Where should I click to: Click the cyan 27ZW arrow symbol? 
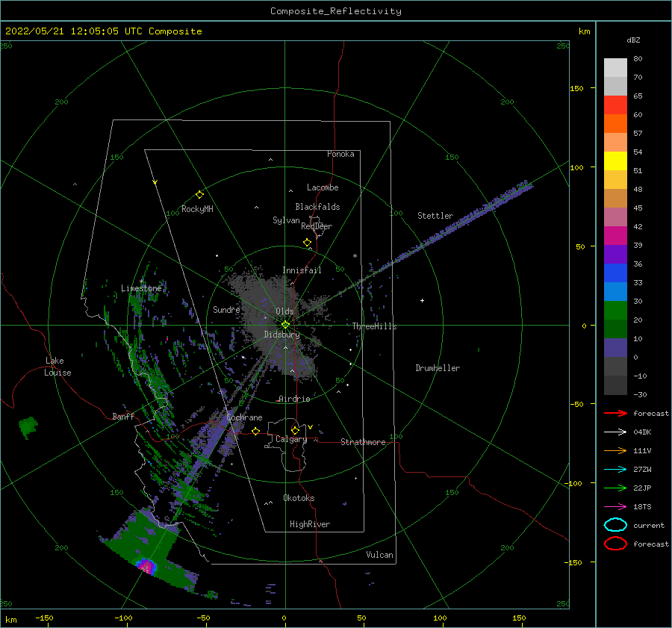click(x=615, y=470)
